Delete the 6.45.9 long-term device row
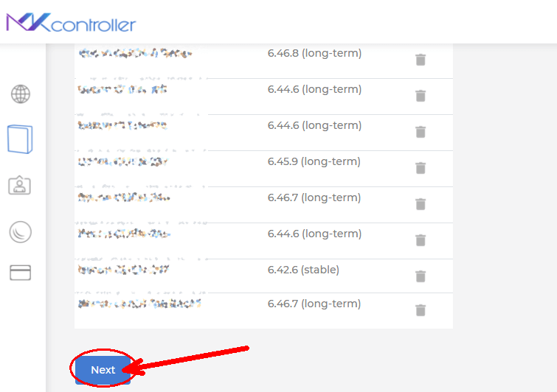Viewport: 557px width, 392px height. point(421,168)
